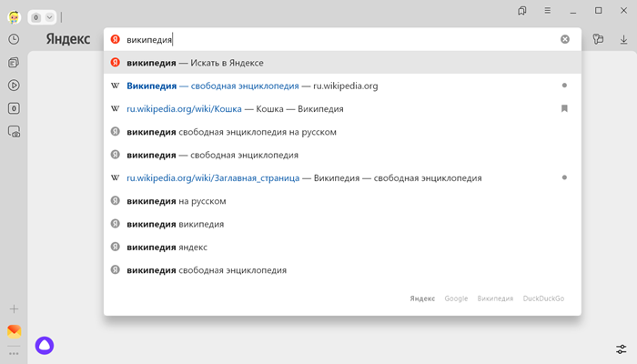Open the extensions icon next to downloads
The image size is (637, 364).
[x=598, y=39]
